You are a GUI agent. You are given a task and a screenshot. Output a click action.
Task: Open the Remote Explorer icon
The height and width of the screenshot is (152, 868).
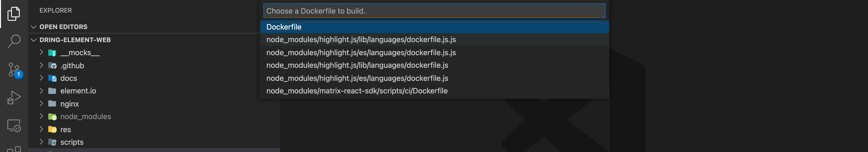tap(14, 126)
